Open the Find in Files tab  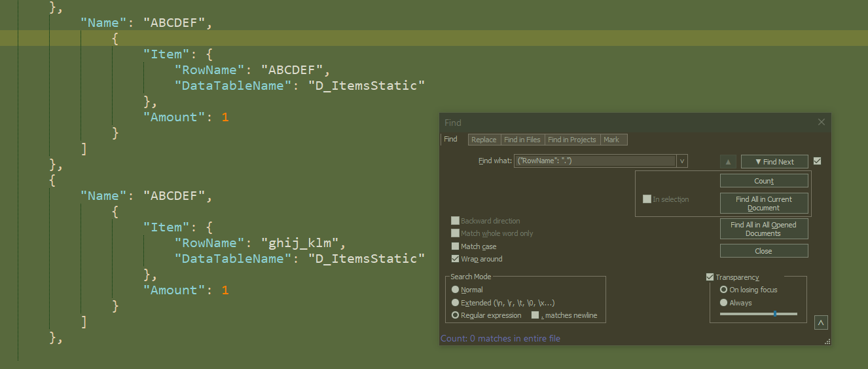tap(522, 140)
